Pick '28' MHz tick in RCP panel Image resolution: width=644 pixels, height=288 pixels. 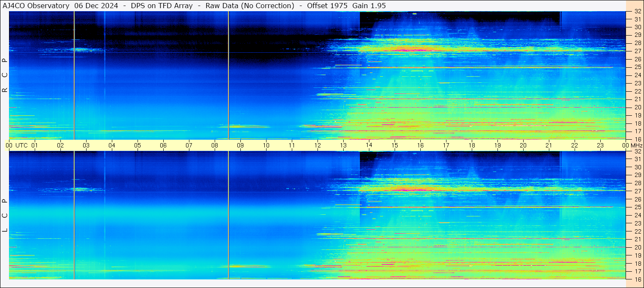(637, 43)
